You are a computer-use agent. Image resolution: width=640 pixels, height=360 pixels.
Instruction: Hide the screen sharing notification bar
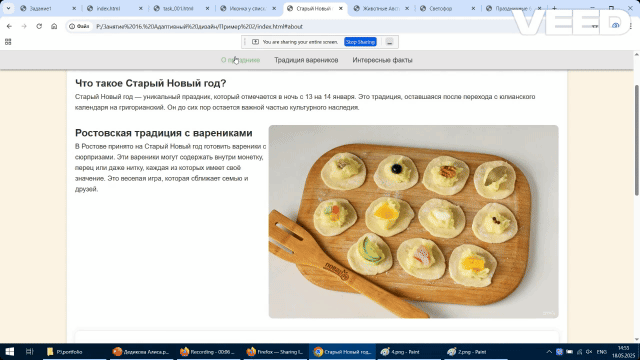(x=389, y=42)
